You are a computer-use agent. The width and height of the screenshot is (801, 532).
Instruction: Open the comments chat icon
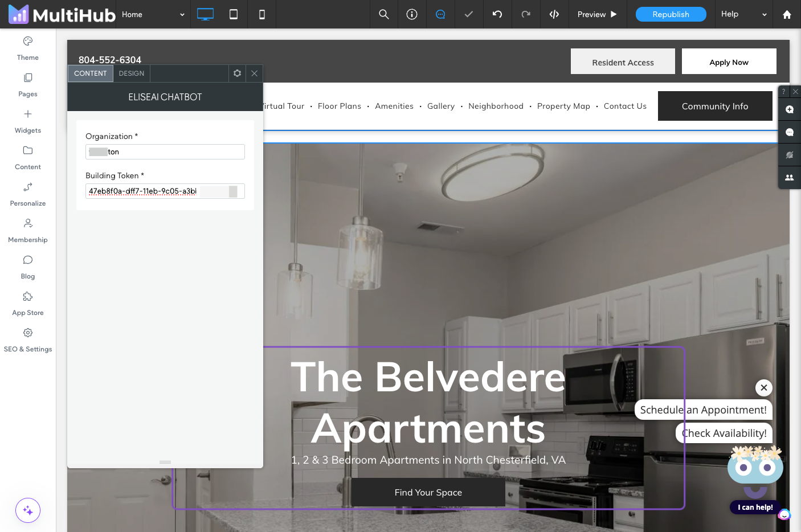coord(440,14)
